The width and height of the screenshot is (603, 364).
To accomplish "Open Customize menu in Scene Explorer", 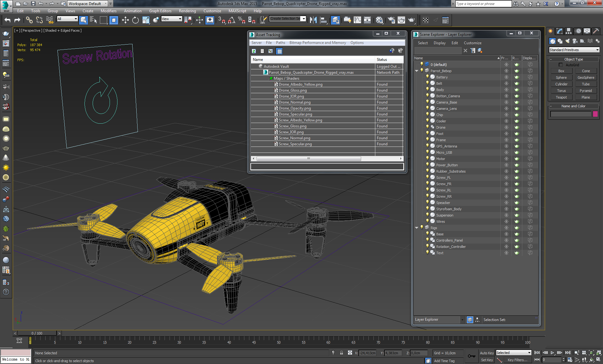I will 473,43.
